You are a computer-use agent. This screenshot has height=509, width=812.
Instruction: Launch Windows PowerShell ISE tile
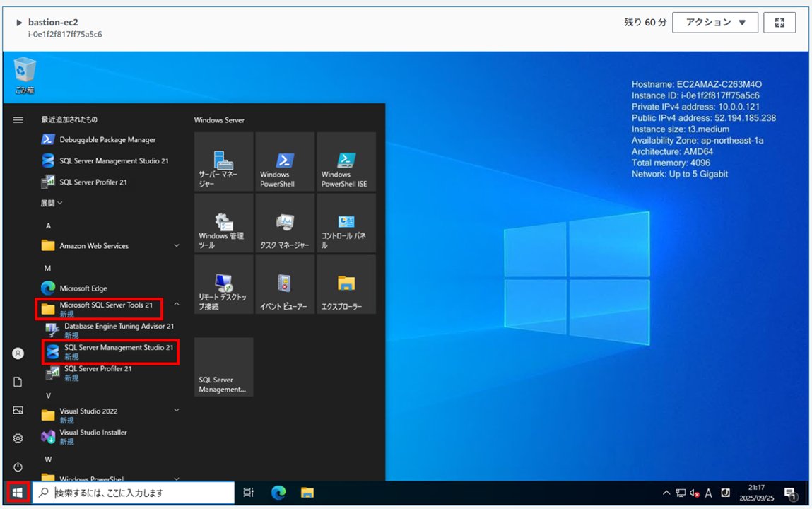click(x=346, y=162)
